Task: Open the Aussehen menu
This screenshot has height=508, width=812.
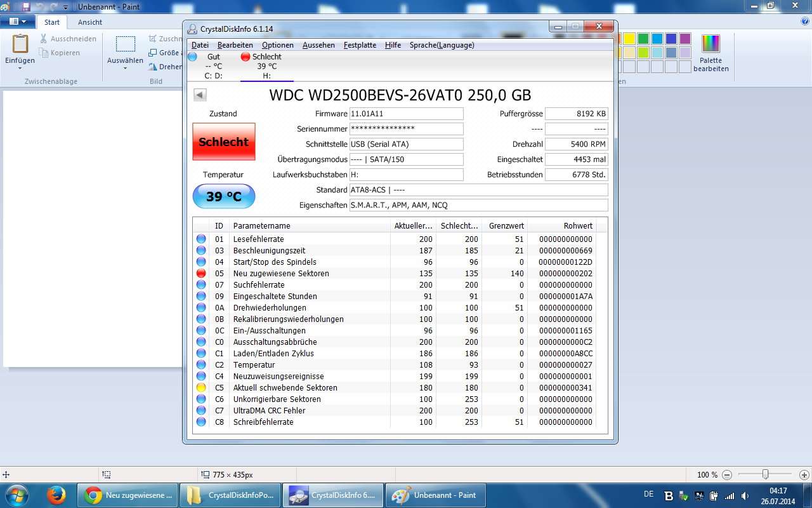Action: (318, 45)
